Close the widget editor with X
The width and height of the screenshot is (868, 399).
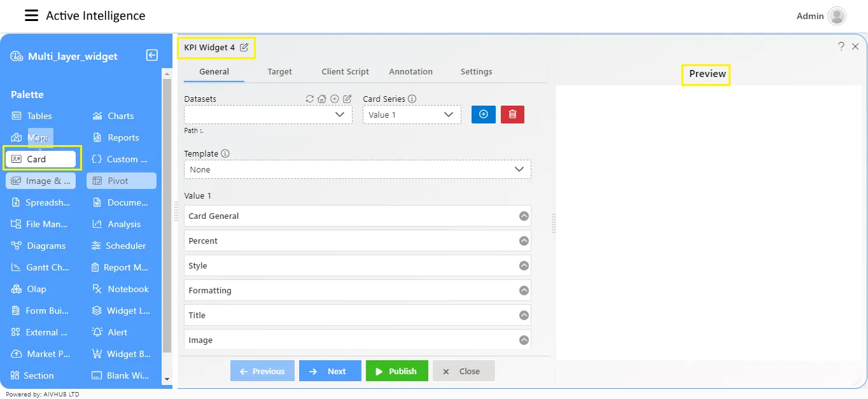(855, 46)
